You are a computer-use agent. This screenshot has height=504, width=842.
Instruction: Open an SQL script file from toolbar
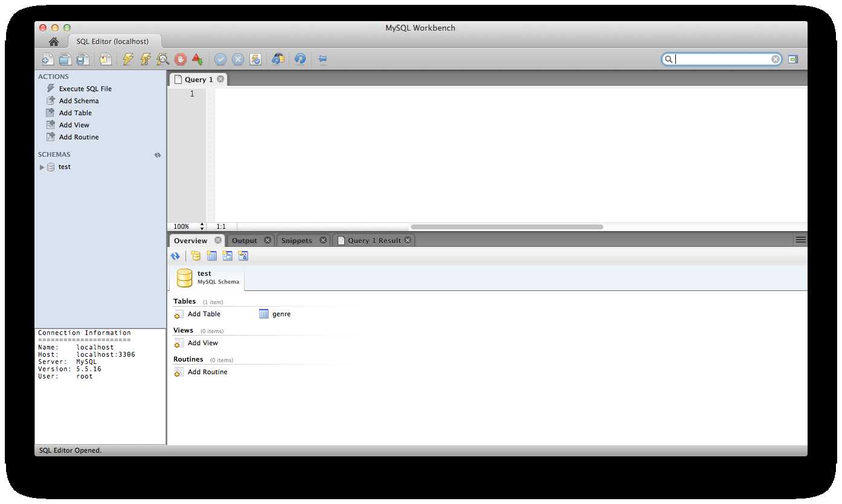[65, 59]
